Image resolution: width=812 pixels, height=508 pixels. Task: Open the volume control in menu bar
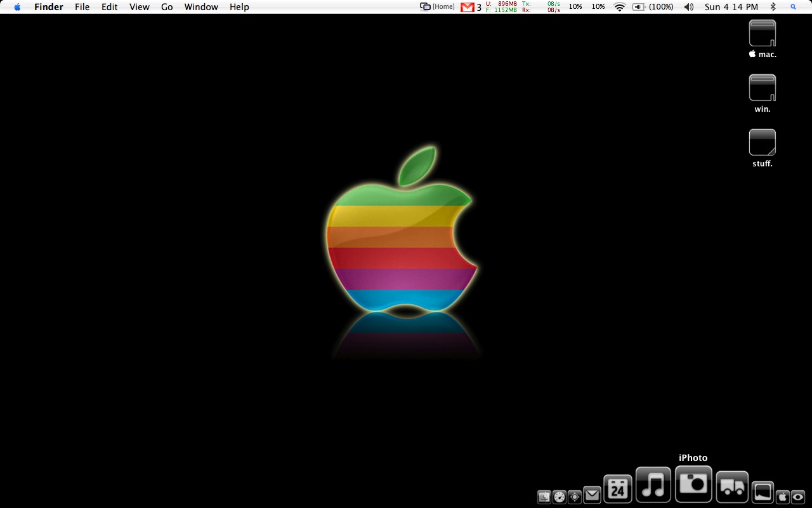(x=689, y=7)
